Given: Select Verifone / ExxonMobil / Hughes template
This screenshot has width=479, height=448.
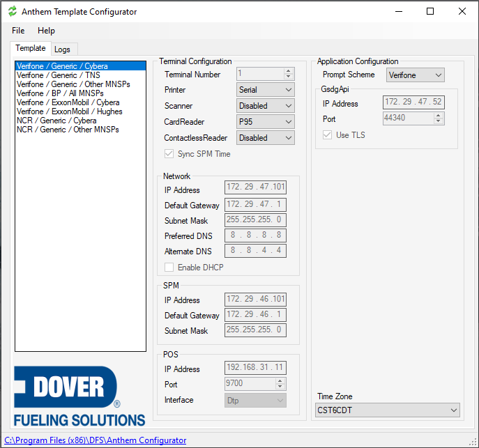Looking at the screenshot, I should point(80,111).
